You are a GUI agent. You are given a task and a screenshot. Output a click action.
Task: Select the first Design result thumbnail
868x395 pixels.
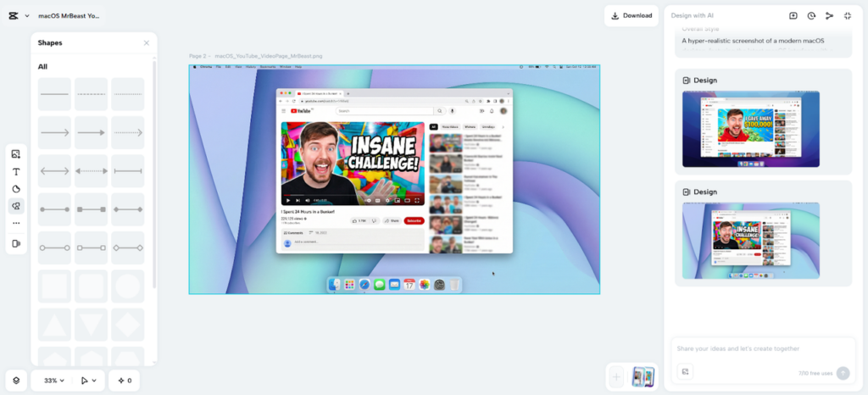(750, 128)
